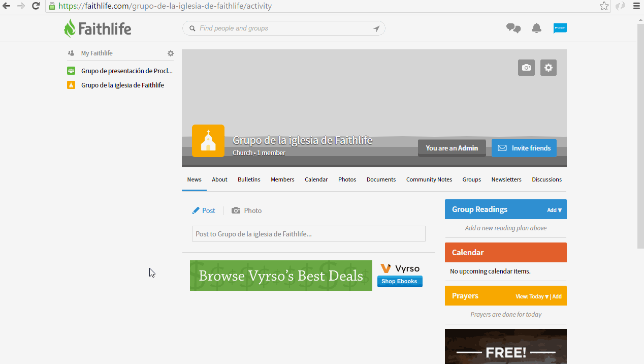The image size is (644, 364).
Task: Click the Proclaim account avatar
Action: pyautogui.click(x=560, y=28)
